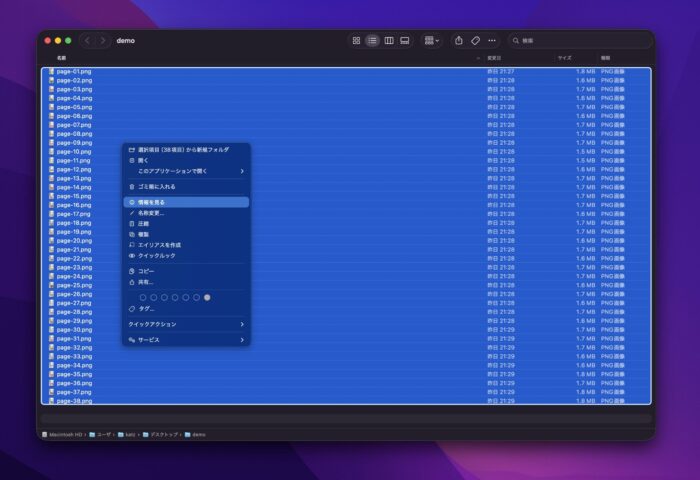
Task: Expand the サービス submenu
Action: (x=187, y=340)
